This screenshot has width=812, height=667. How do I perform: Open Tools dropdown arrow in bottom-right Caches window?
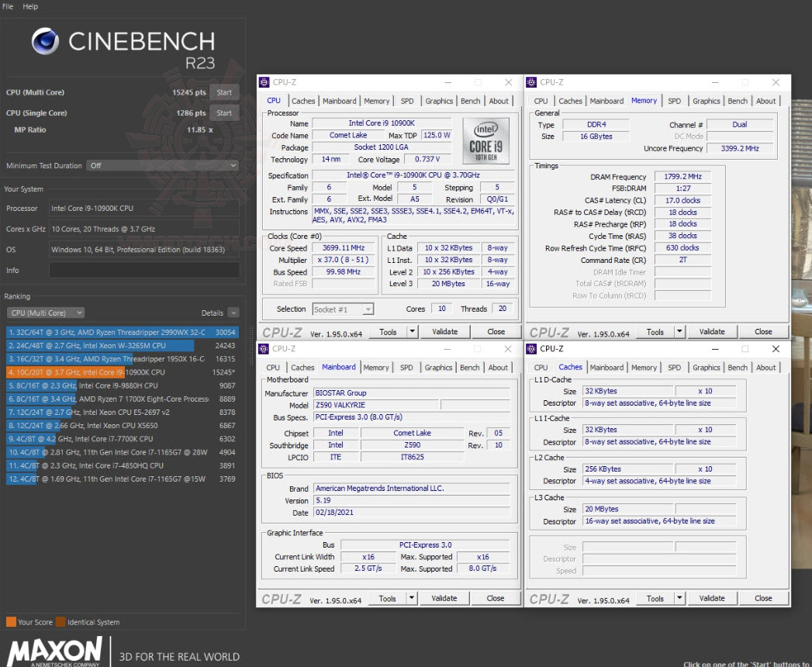click(x=680, y=599)
